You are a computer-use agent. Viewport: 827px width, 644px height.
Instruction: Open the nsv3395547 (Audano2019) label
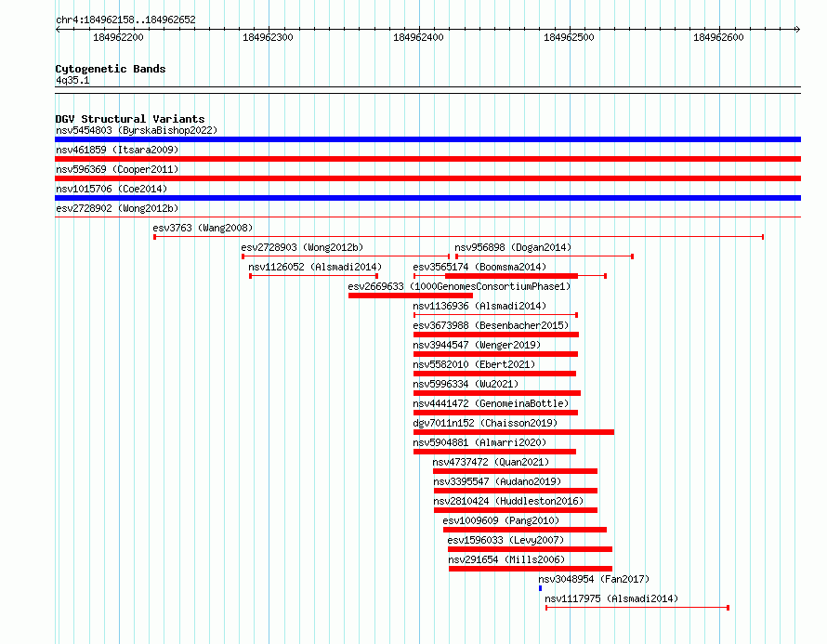tap(497, 481)
